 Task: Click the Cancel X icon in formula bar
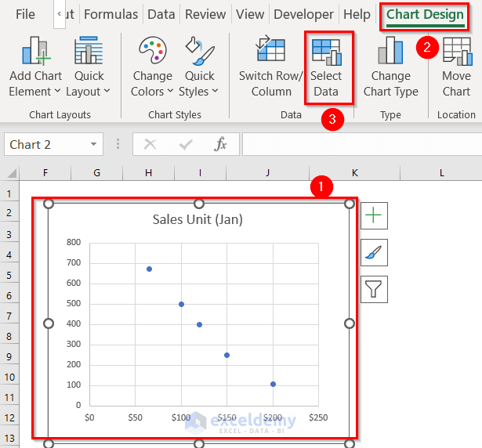click(x=150, y=144)
